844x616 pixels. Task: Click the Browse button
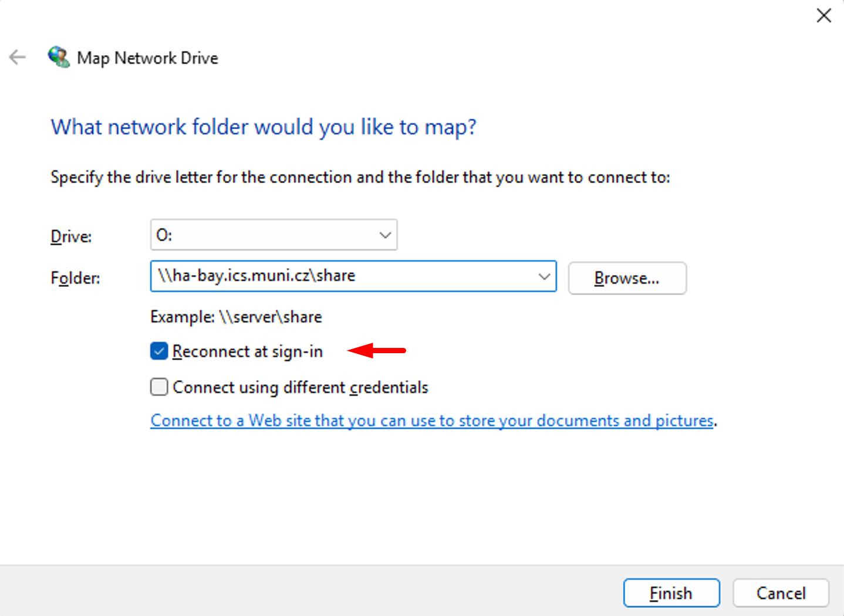[x=627, y=278]
